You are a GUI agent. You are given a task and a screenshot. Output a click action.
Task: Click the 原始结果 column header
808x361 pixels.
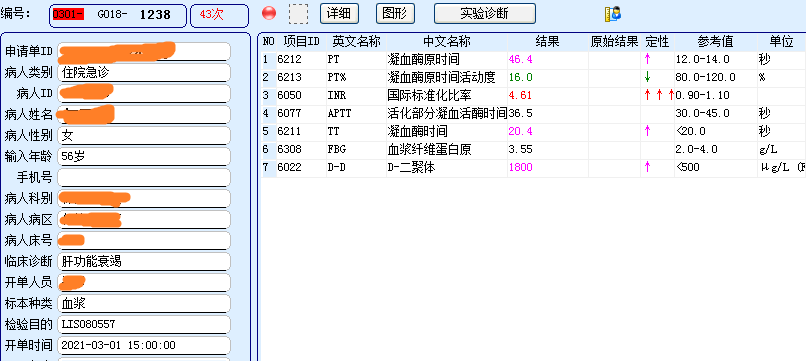[x=614, y=41]
